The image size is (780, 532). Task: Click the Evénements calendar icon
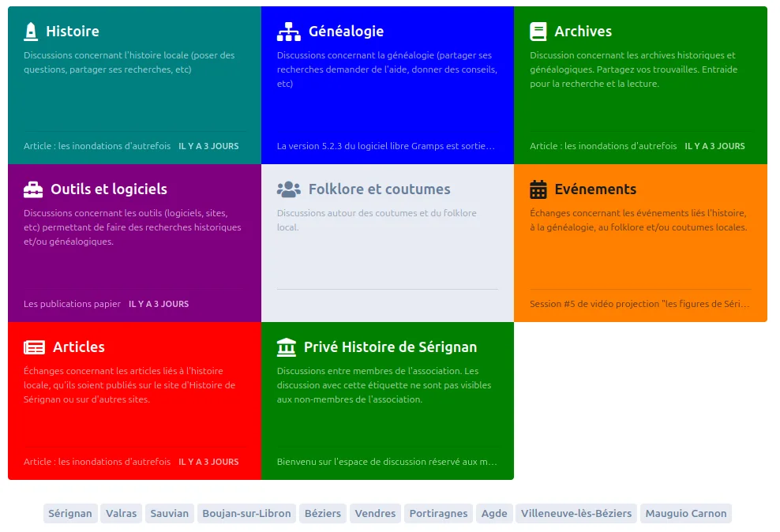coord(538,189)
